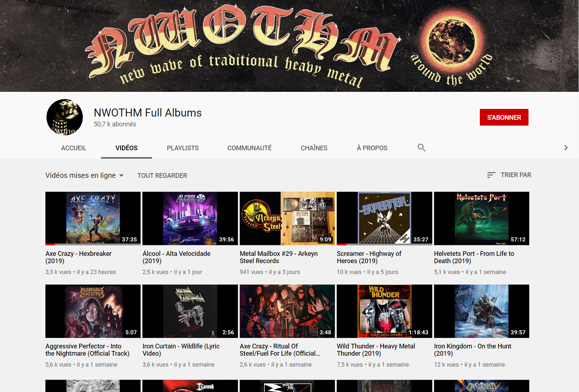Click the 10 k vues 5 jours text
579x392 pixels.
[368, 272]
